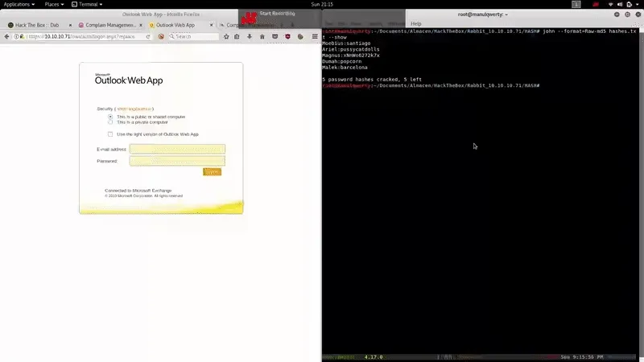Viewport: 644px width, 362px height.
Task: Open the Pocket icon in the toolbar
Action: (275, 36)
